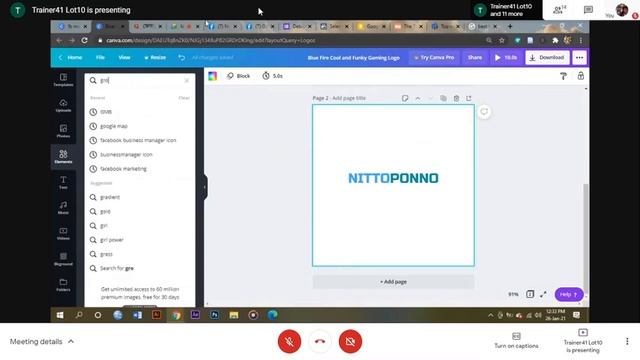Open the 5.0s page timing setting

coord(272,76)
